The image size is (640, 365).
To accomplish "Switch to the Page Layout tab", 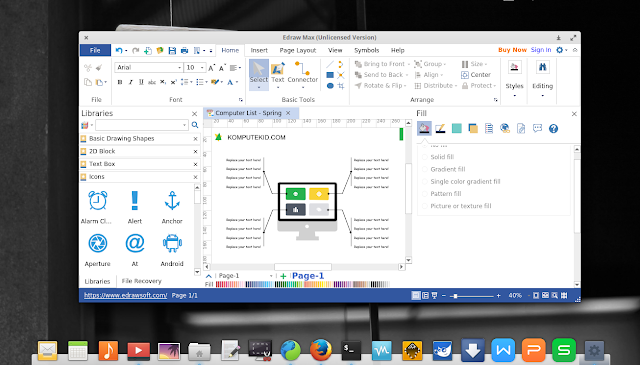I will [x=298, y=50].
